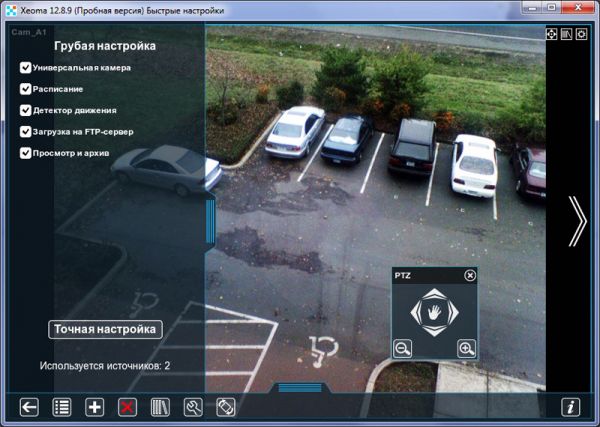This screenshot has height=427, width=600.
Task: Minimize the Xeoma window
Action: click(x=533, y=7)
